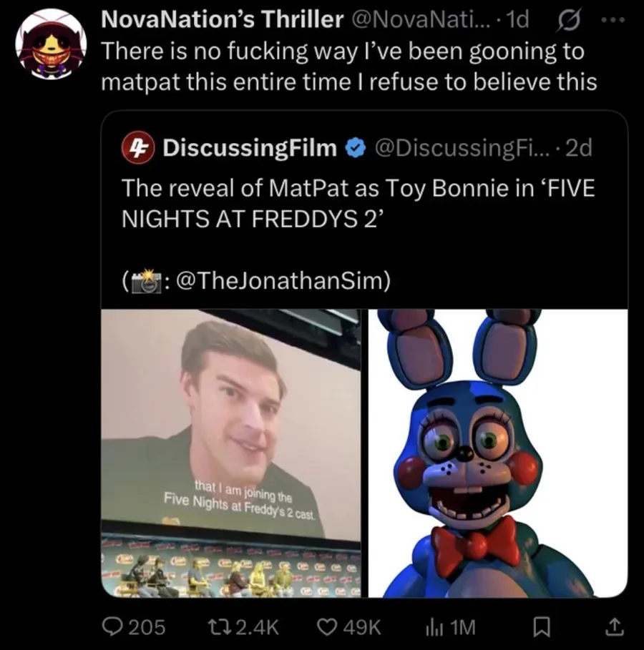Open the tweet's 1d timestamp
Image resolution: width=644 pixels, height=650 pixels.
516,20
